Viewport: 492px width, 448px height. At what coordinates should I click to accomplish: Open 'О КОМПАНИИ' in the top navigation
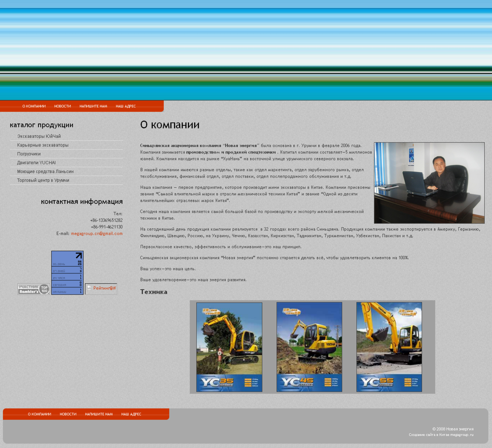[34, 106]
